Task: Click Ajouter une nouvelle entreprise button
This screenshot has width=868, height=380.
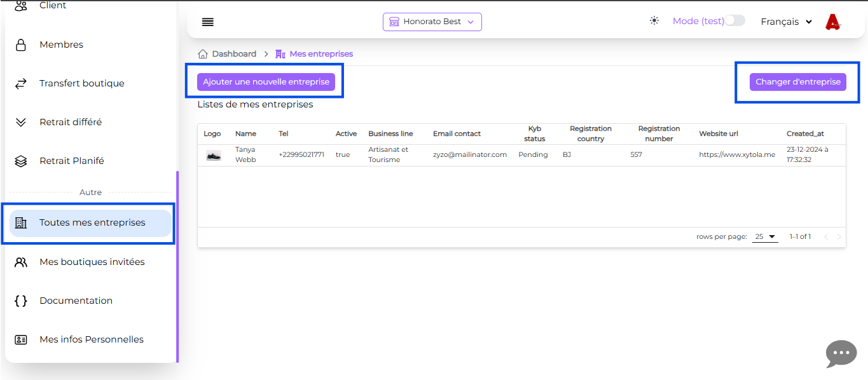Action: click(266, 82)
